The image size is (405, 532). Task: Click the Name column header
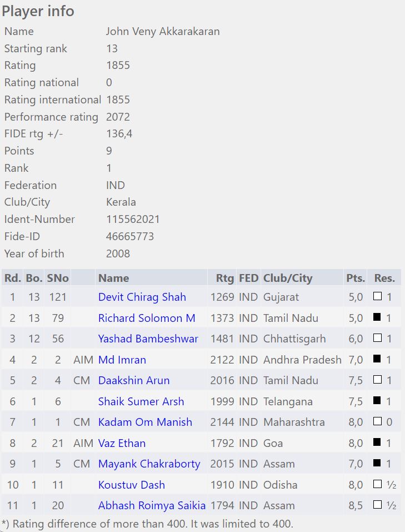[x=113, y=278]
